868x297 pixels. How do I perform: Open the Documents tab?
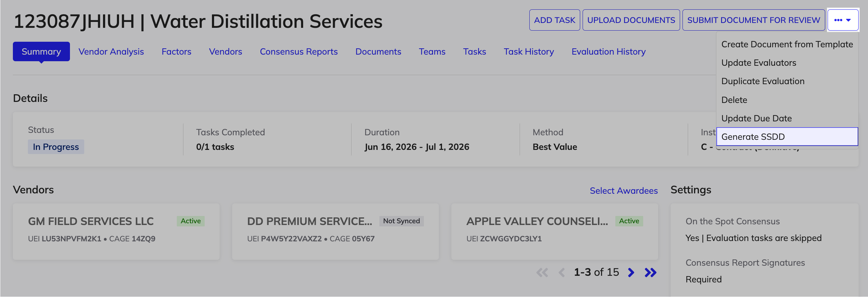pyautogui.click(x=378, y=51)
